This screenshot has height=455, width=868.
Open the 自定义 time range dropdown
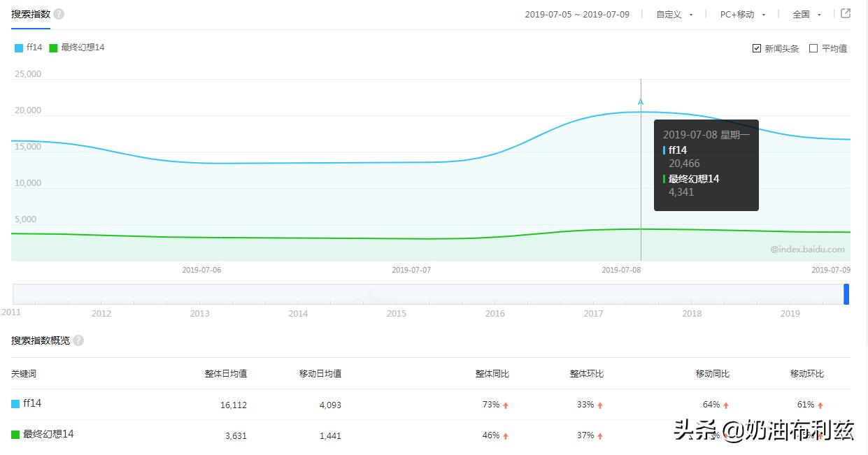674,15
